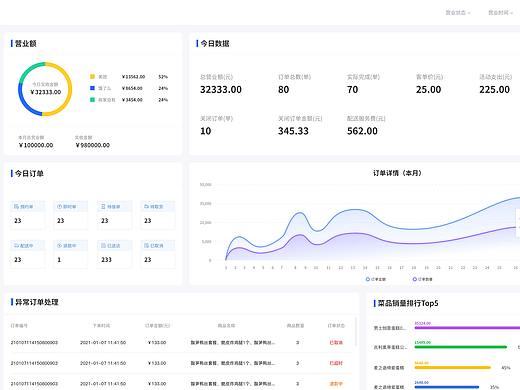Viewport: 520px width, 390px height.
Task: Click the yellow sales bar at 45%
Action: click(x=453, y=368)
